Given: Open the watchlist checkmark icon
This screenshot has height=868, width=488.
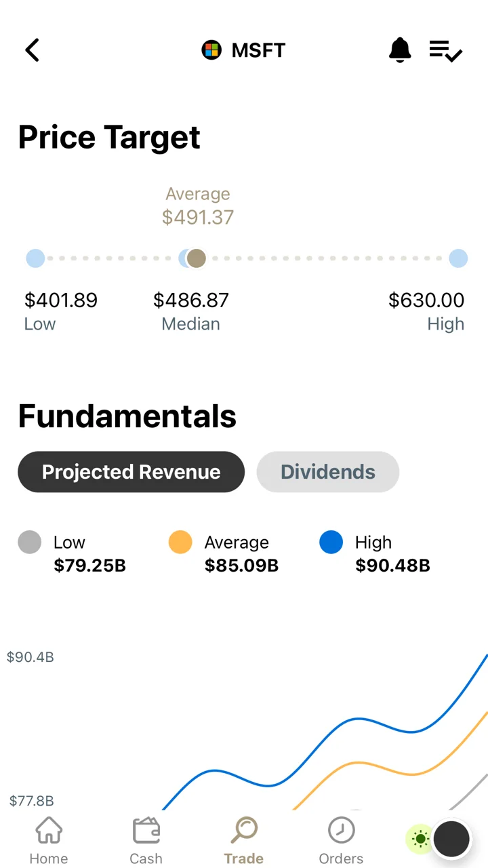Looking at the screenshot, I should tap(446, 51).
